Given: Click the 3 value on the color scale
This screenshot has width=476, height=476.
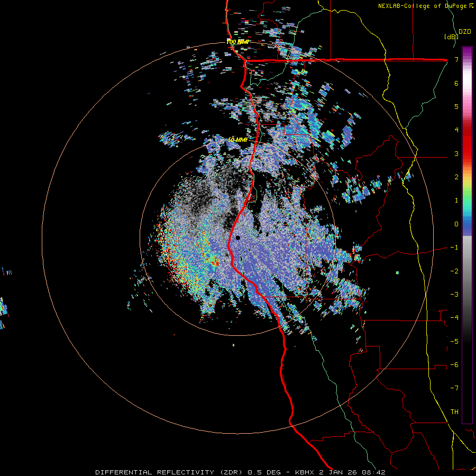Looking at the screenshot, I should click(456, 153).
